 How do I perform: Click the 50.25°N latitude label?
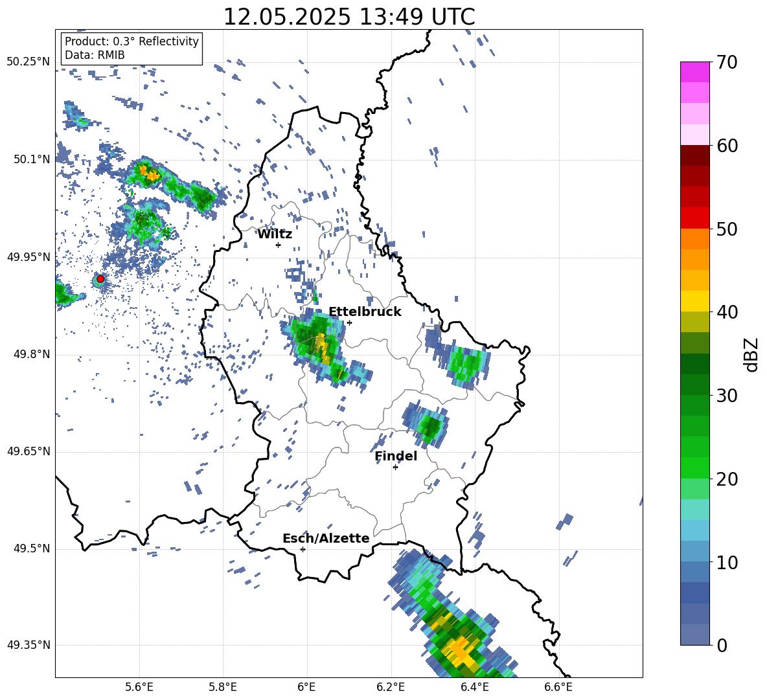(x=29, y=62)
